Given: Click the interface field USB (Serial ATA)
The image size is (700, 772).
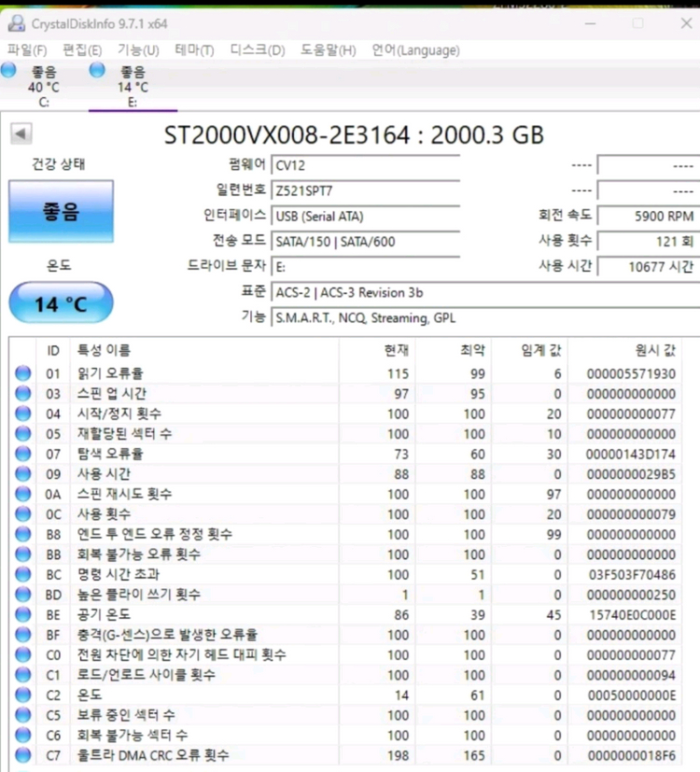Looking at the screenshot, I should pos(365,217).
